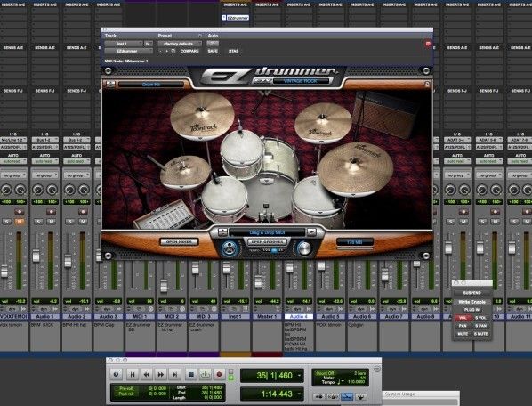Viewport: 532px width, 406px height.
Task: Click the Online button at transport left
Action: coord(117,375)
